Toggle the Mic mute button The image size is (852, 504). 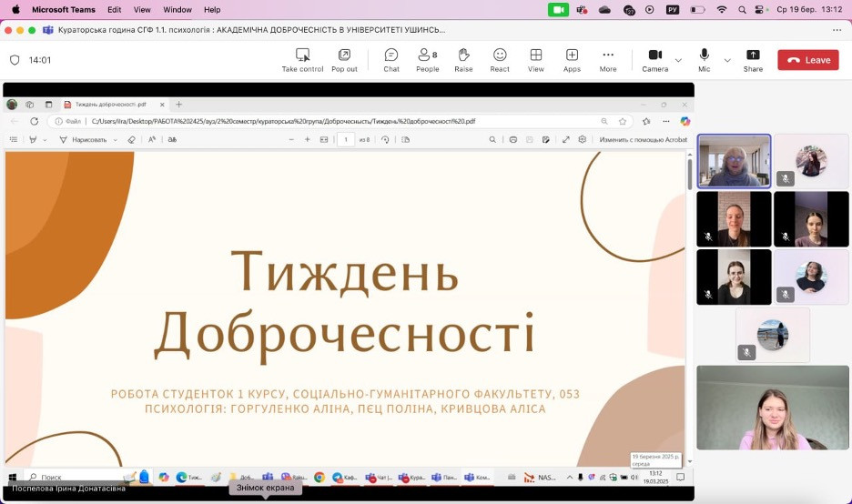tap(704, 60)
